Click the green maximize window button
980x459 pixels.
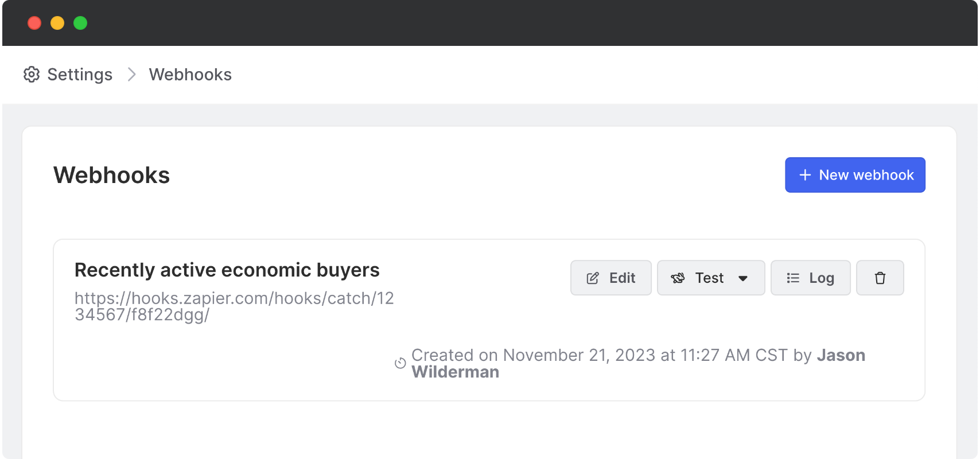80,23
